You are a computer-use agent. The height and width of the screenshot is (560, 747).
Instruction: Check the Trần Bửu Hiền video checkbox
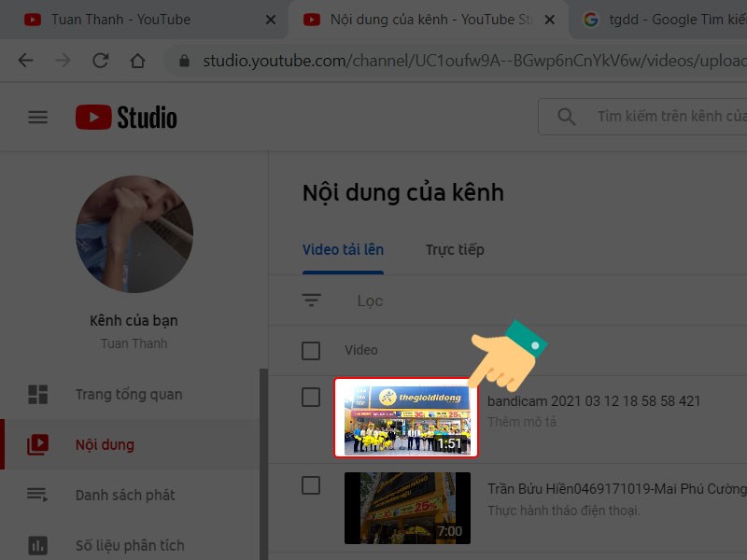pos(311,485)
